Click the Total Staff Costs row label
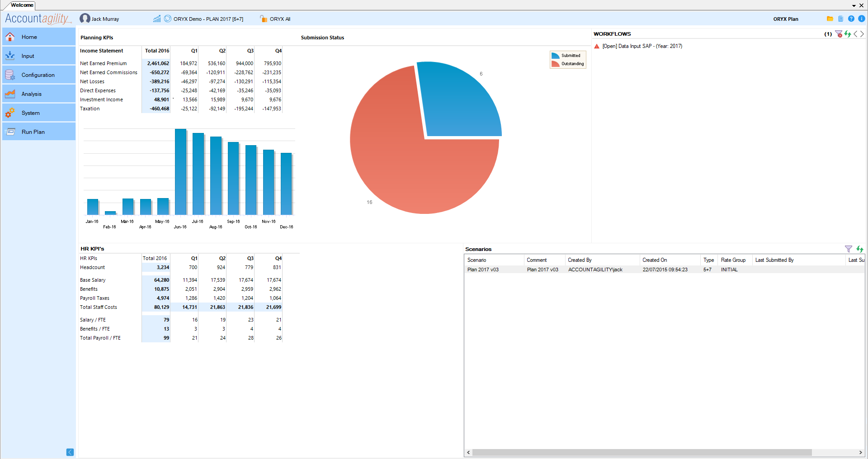Viewport: 868px width, 459px height. (99, 307)
